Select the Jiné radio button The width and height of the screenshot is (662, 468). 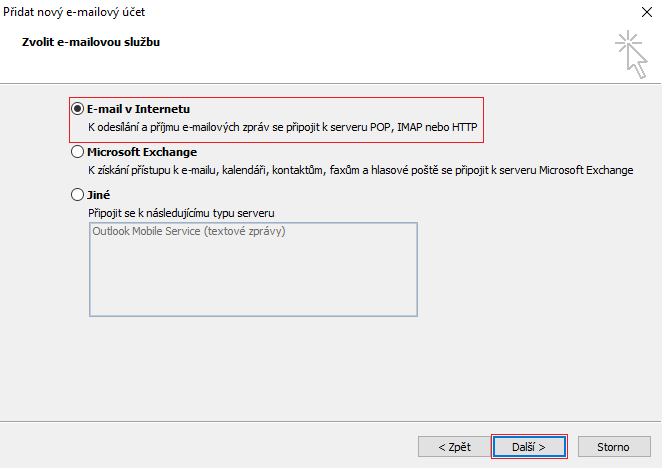coord(78,196)
